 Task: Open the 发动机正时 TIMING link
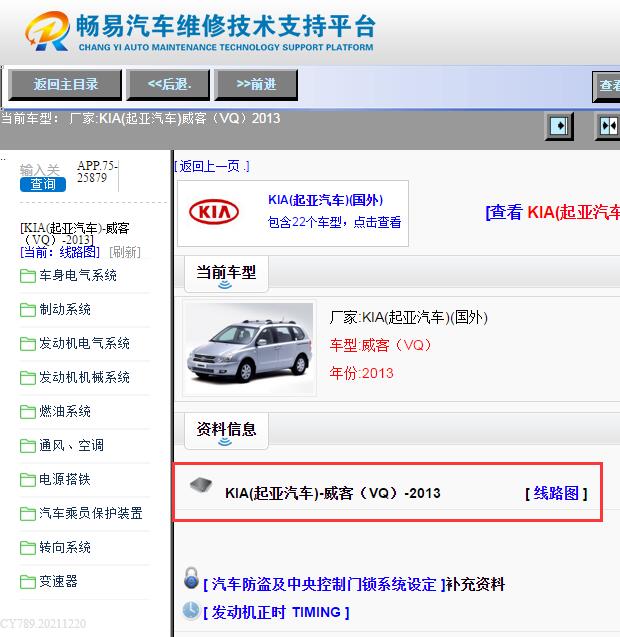coord(276,612)
